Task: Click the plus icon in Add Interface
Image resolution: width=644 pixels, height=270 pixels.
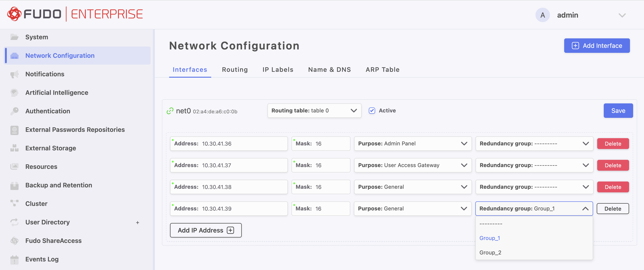Action: tap(575, 46)
